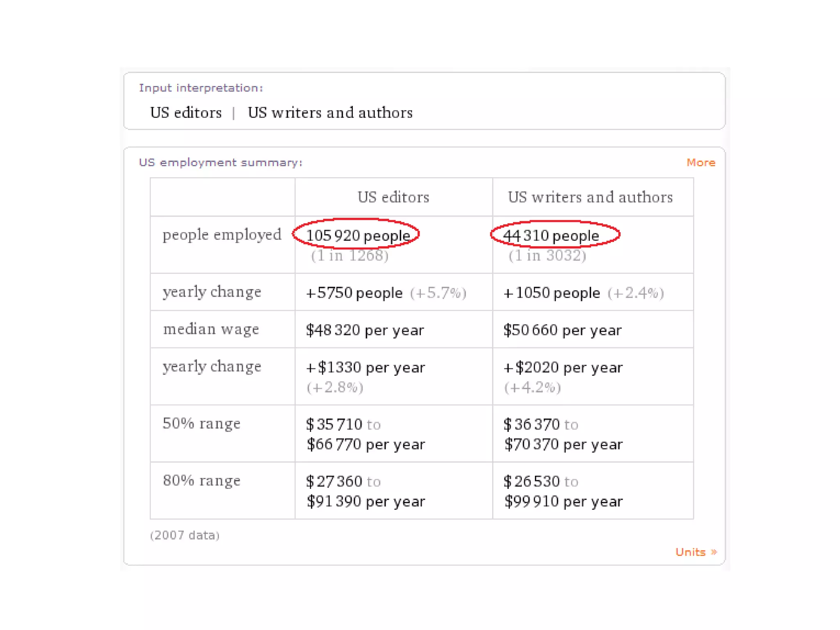Click 'US editors' in input interpretation
This screenshot has width=840, height=630.
185,112
